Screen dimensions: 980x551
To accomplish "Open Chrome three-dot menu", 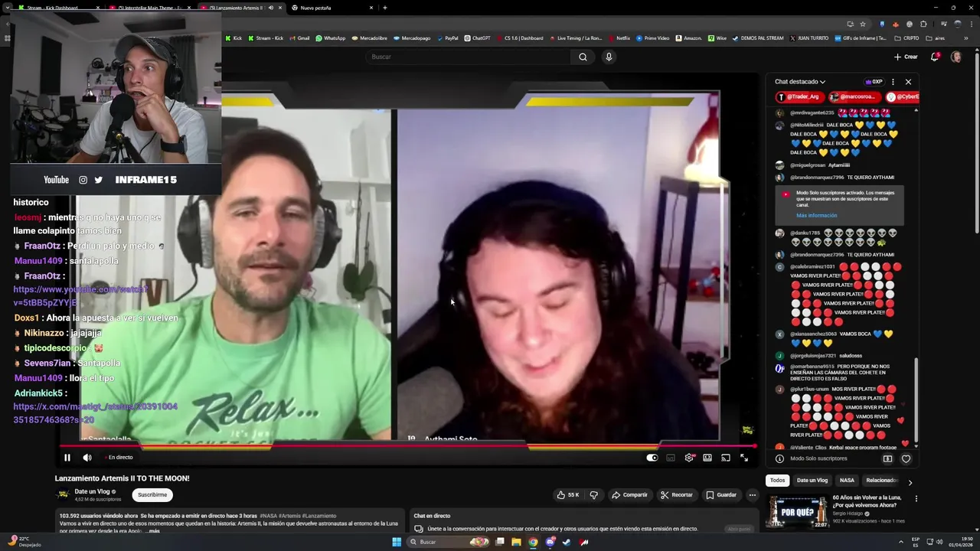I will [x=971, y=24].
